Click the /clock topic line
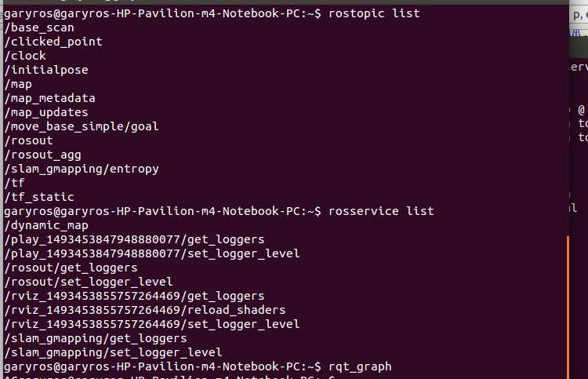This screenshot has height=379, width=588. point(25,56)
